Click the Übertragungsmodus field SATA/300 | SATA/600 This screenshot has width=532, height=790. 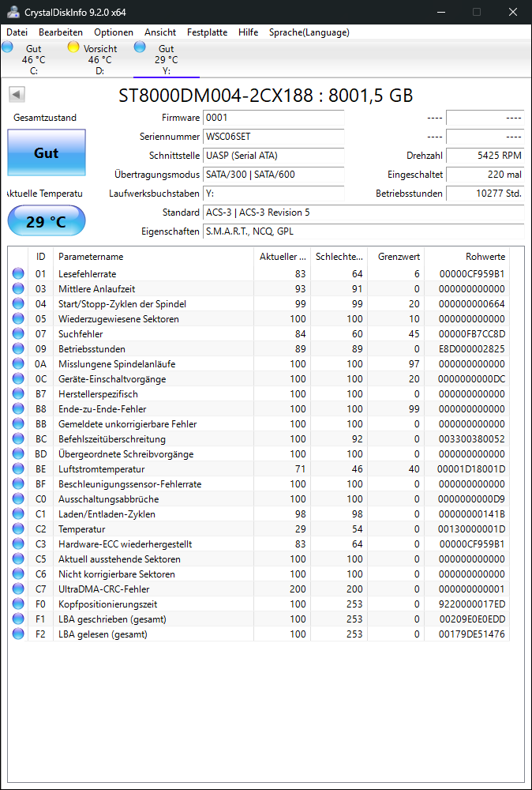[x=273, y=175]
